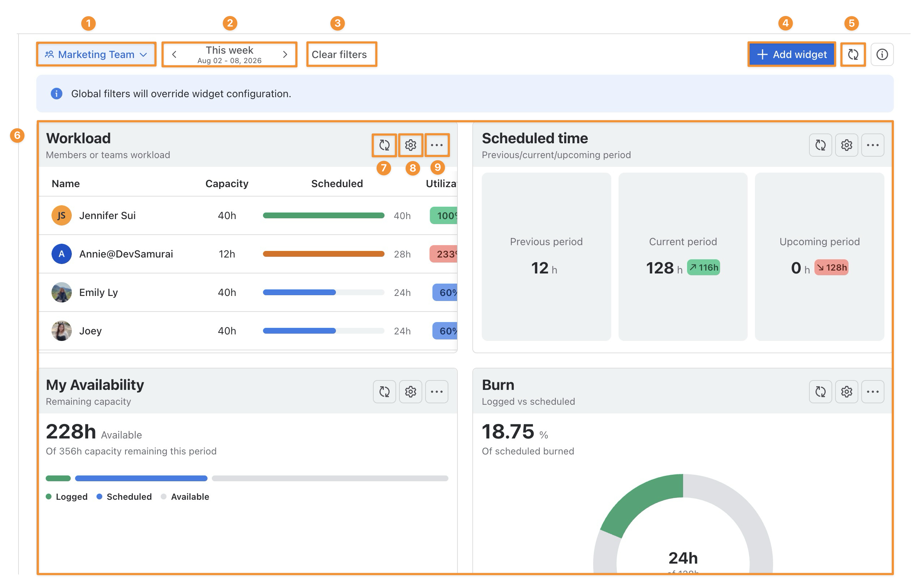Click the Name column header
This screenshot has width=924, height=585.
(66, 184)
